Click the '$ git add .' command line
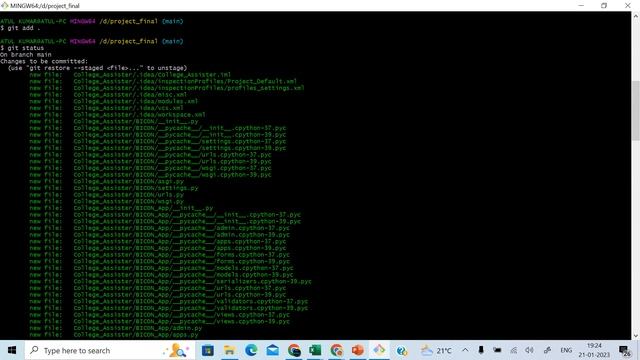Screen dimensions: 640x360 click(20, 28)
